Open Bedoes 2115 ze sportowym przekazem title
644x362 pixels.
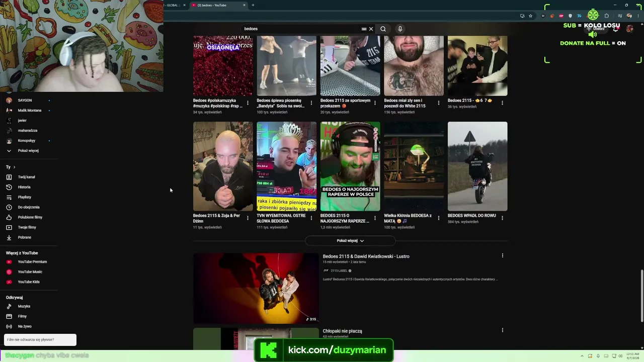click(345, 103)
